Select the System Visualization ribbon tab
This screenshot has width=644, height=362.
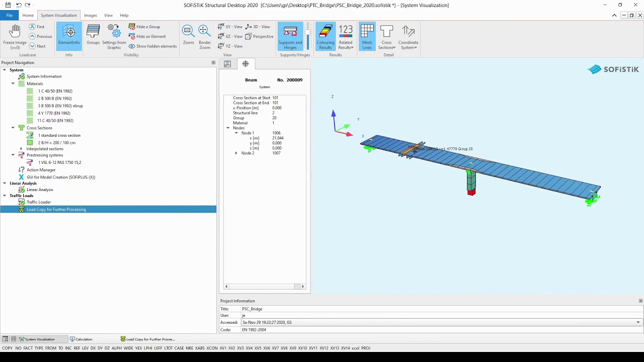(x=59, y=15)
